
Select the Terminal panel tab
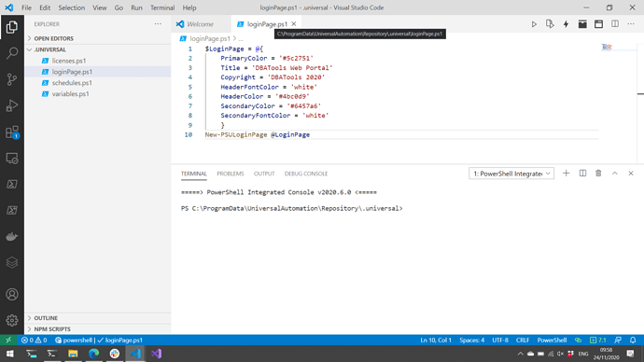pos(194,174)
